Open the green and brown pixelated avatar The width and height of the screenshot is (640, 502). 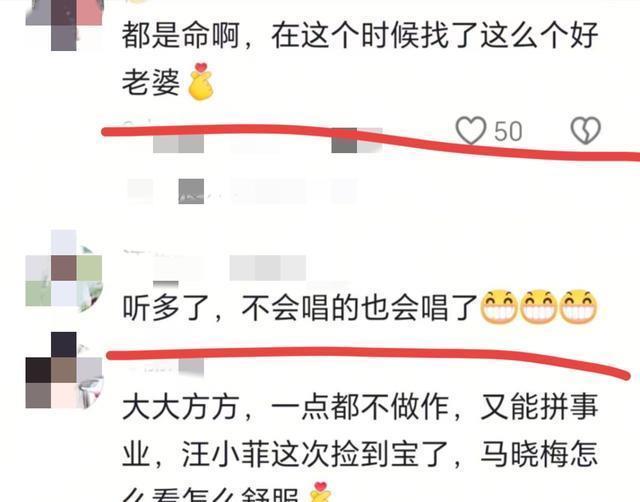64,268
